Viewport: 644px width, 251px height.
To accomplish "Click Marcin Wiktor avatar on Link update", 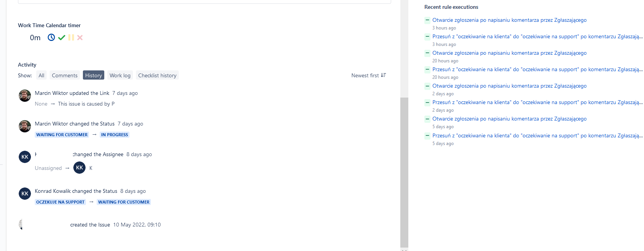I will click(25, 96).
